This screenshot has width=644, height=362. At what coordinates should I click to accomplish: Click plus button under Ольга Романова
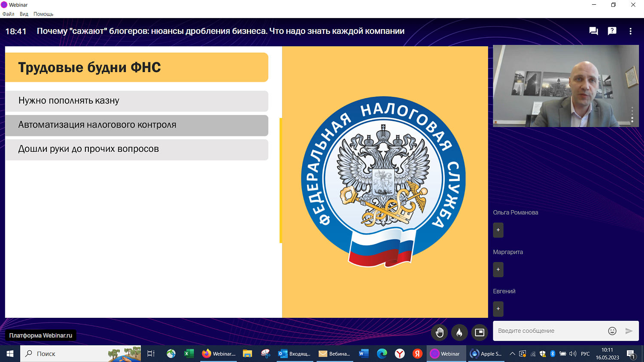coord(498,230)
